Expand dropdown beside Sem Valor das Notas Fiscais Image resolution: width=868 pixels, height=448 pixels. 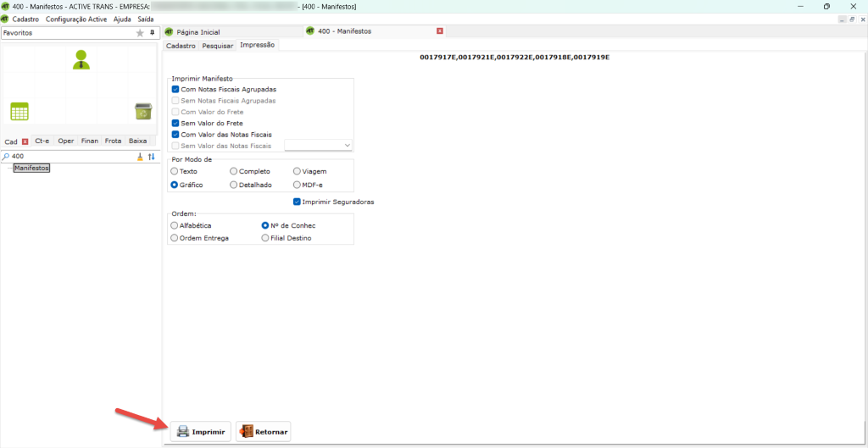348,146
